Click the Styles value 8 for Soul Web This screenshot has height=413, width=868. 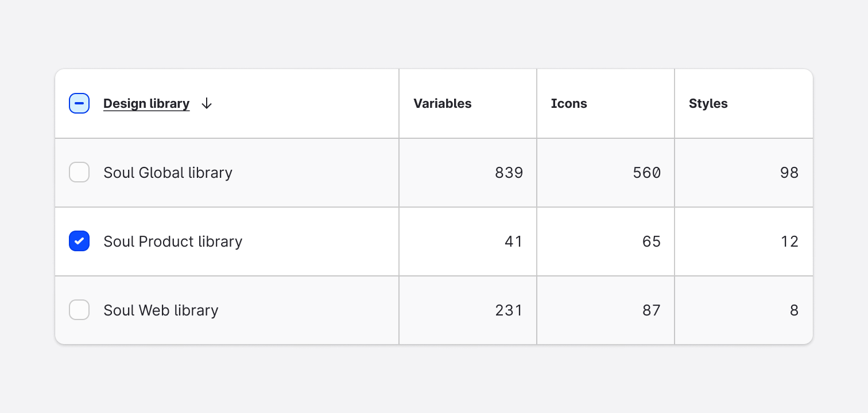point(794,310)
